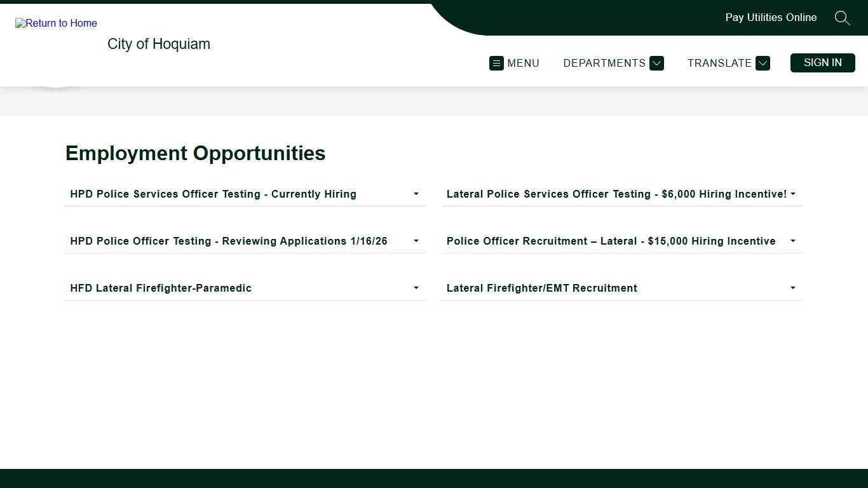Open the TRANSLATE menu
868x488 pixels.
(719, 63)
